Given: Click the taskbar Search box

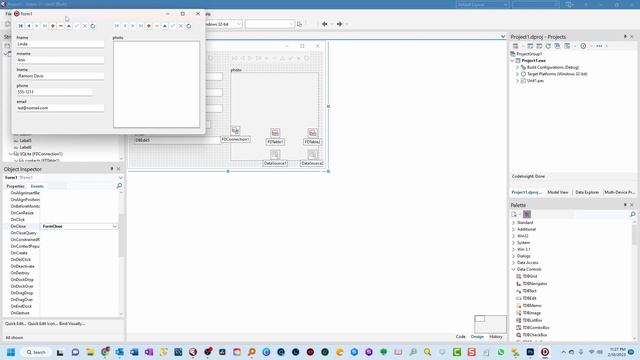Looking at the screenshot, I should point(36,352).
